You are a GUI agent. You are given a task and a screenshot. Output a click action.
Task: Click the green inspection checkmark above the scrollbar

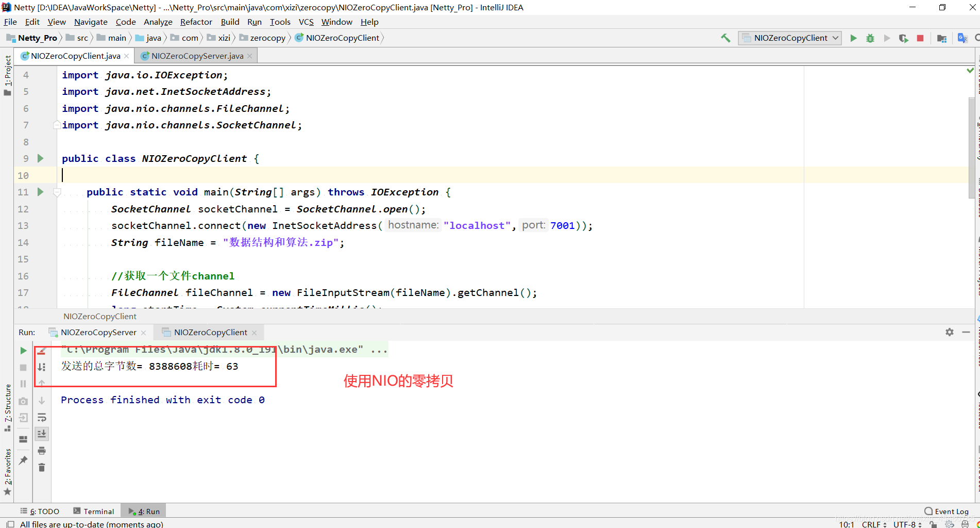click(970, 70)
